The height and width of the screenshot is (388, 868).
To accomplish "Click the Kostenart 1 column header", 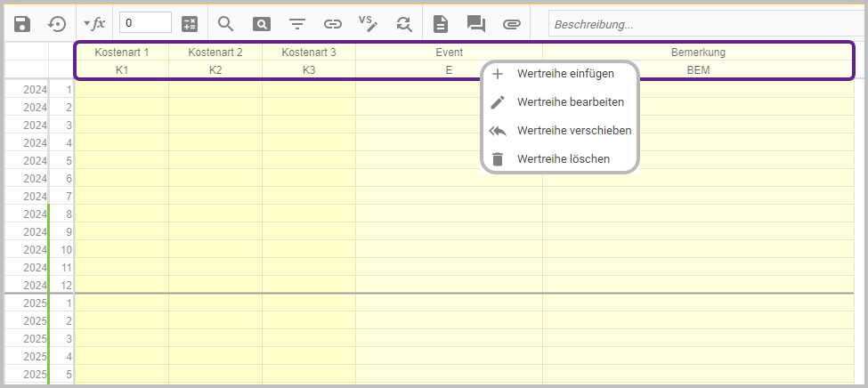I will (122, 53).
